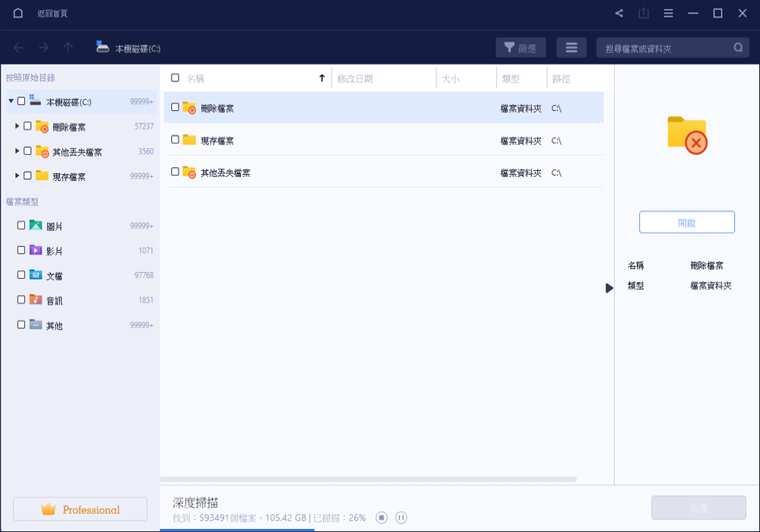The width and height of the screenshot is (760, 532).
Task: Collapse the preview panel with triangle arrow
Action: pyautogui.click(x=610, y=288)
